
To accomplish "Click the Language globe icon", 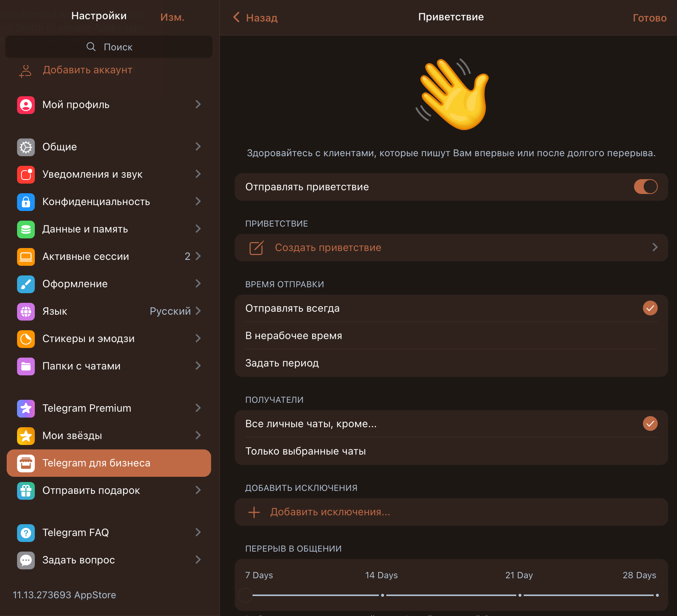I will click(26, 312).
